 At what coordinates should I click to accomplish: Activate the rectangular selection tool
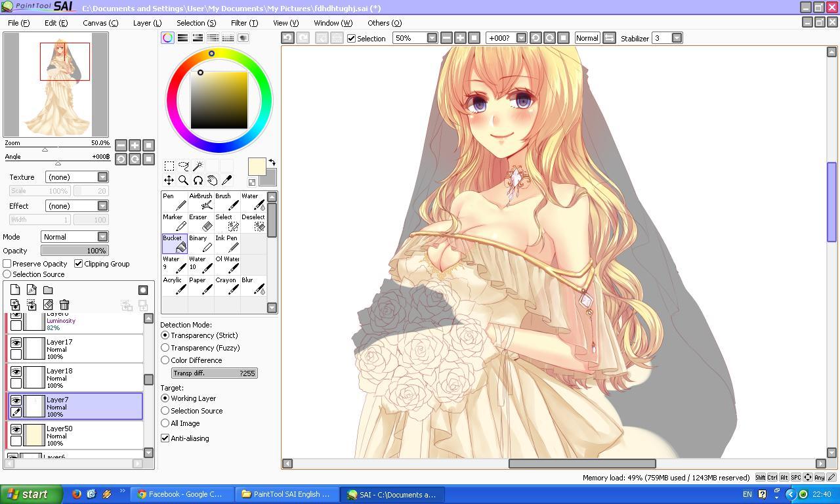click(x=169, y=166)
